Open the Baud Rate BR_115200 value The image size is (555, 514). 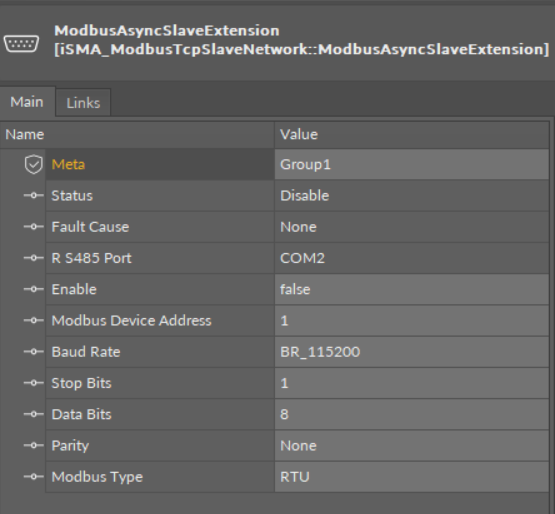tap(412, 352)
